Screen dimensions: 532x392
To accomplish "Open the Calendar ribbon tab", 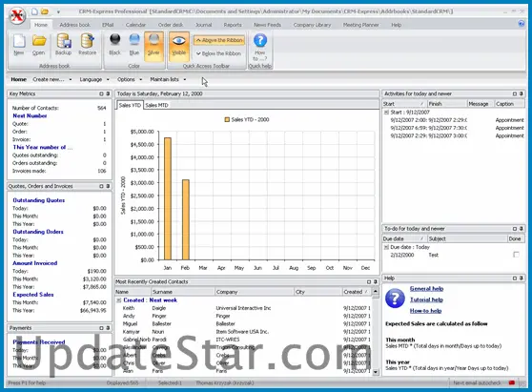I will 135,25.
